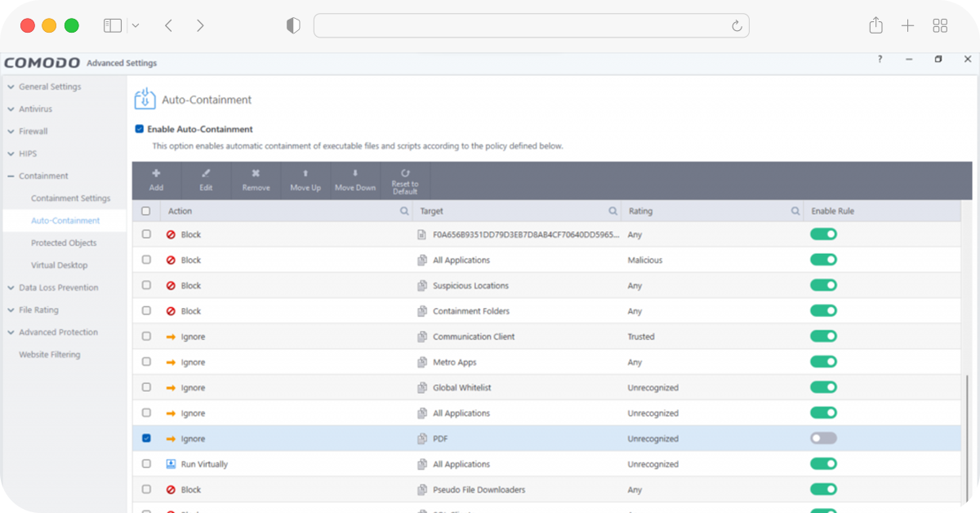Go forward with the browser arrow
980x513 pixels.
pos(200,25)
